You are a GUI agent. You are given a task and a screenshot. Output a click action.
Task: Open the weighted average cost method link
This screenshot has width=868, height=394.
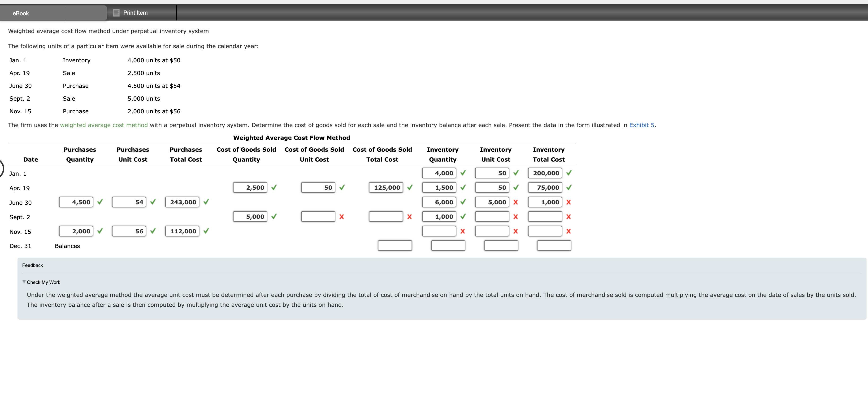[x=104, y=125]
